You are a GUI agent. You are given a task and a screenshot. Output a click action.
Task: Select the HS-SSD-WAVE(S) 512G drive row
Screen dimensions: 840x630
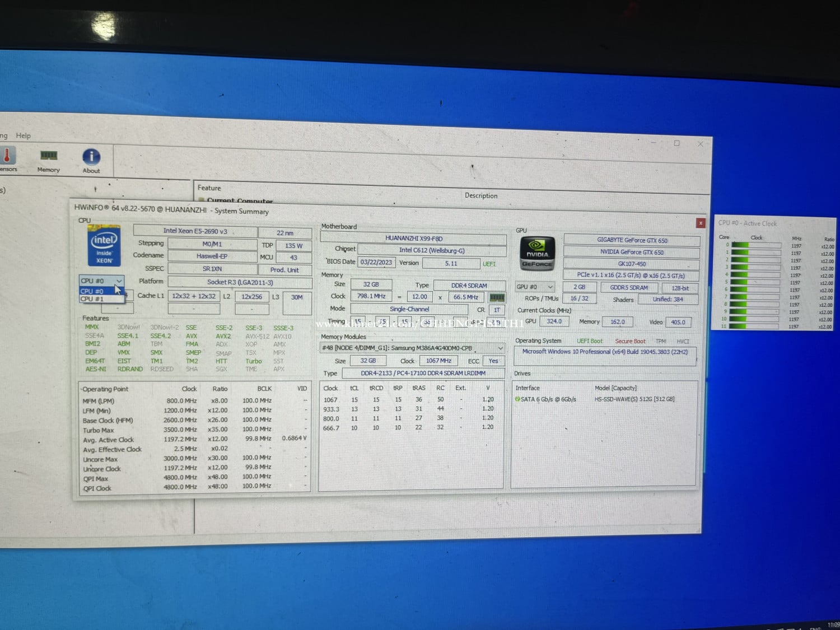(x=634, y=399)
